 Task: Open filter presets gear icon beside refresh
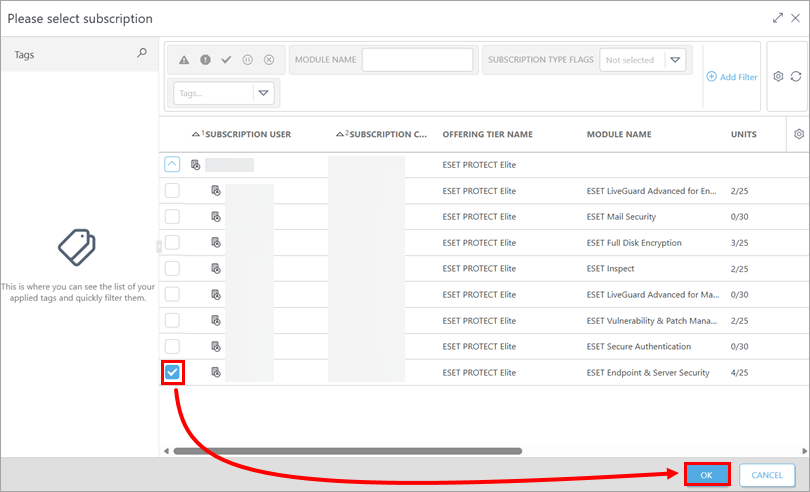[x=778, y=76]
